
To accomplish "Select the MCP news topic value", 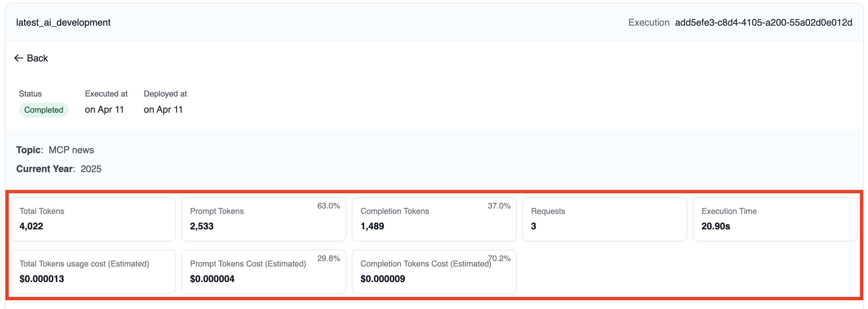I will [71, 150].
